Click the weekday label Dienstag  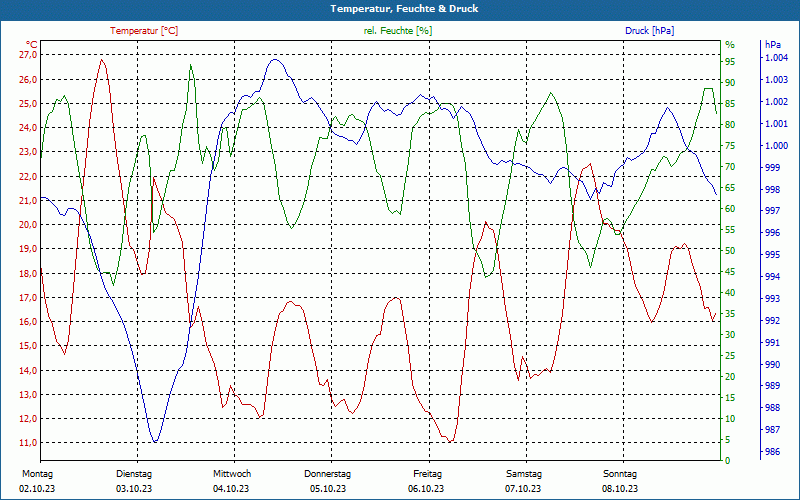click(x=134, y=474)
